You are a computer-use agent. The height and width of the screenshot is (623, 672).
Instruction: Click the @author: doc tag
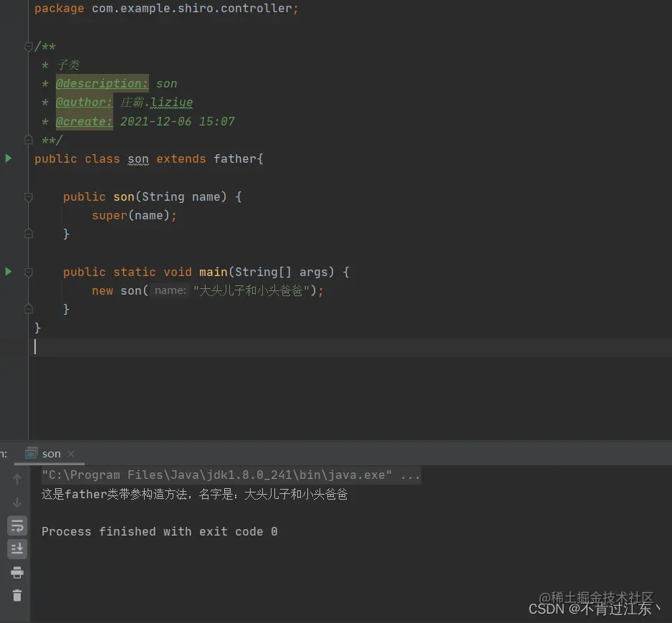click(85, 103)
